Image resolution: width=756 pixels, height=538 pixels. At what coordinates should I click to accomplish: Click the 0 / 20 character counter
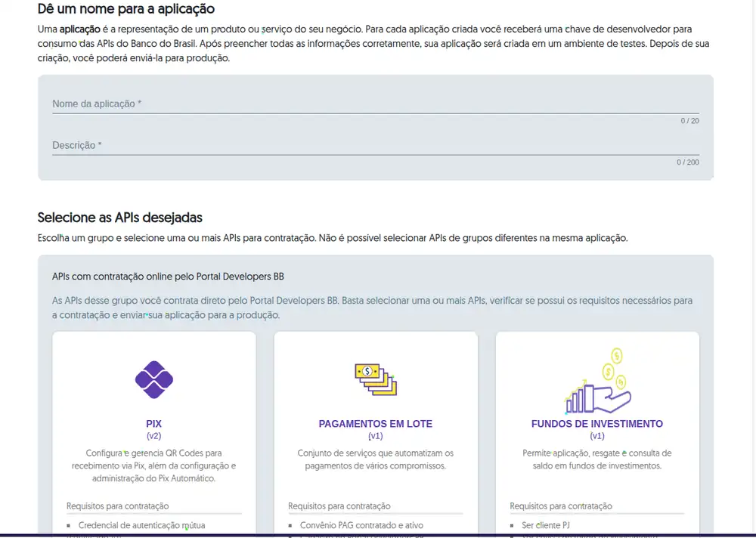click(x=690, y=121)
